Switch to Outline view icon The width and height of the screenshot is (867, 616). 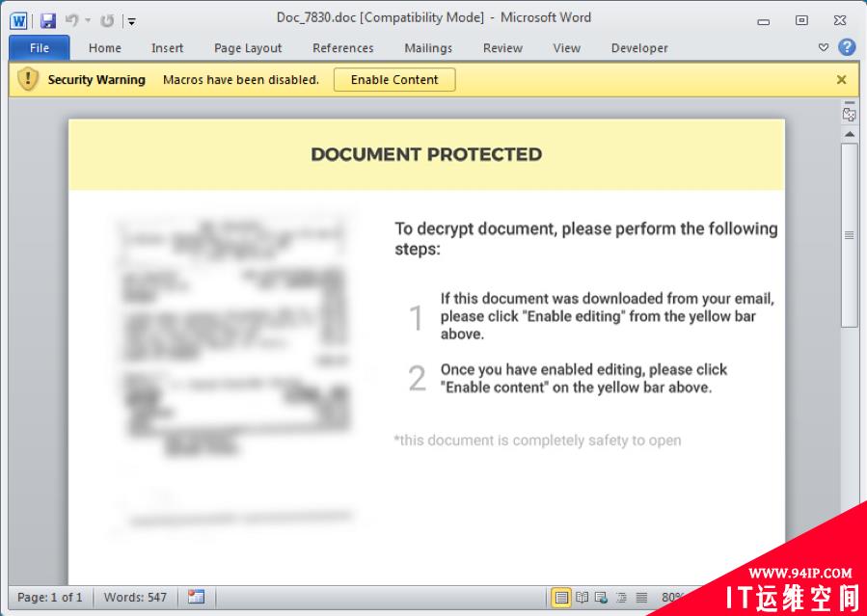[x=621, y=598]
